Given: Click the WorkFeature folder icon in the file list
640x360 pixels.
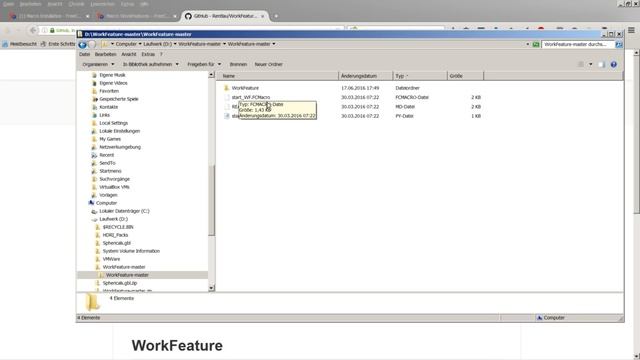Looking at the screenshot, I should (227, 88).
